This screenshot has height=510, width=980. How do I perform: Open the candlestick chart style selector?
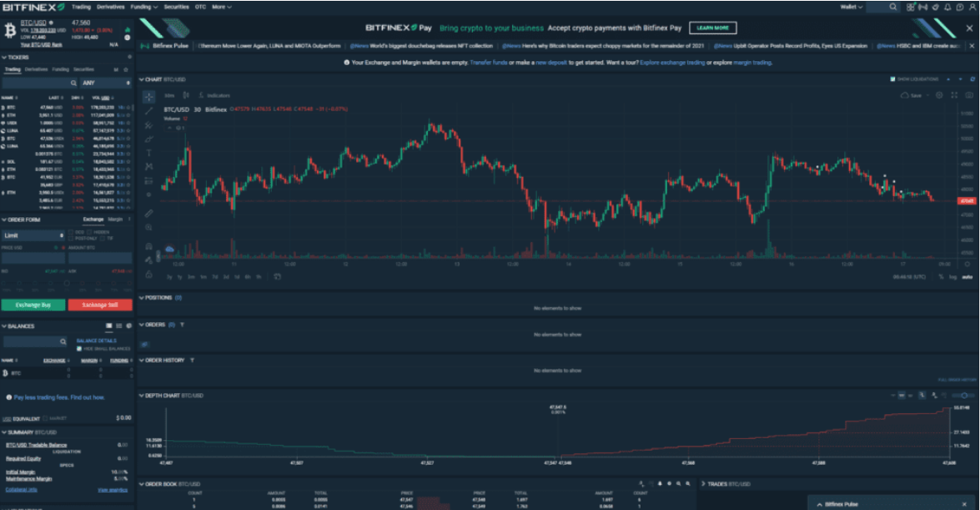(186, 96)
